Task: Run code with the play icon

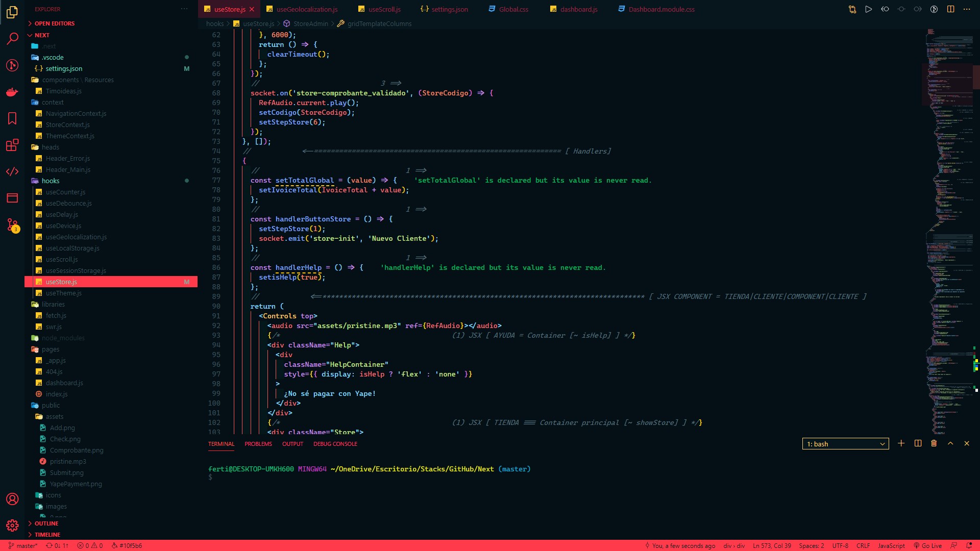Action: [868, 9]
